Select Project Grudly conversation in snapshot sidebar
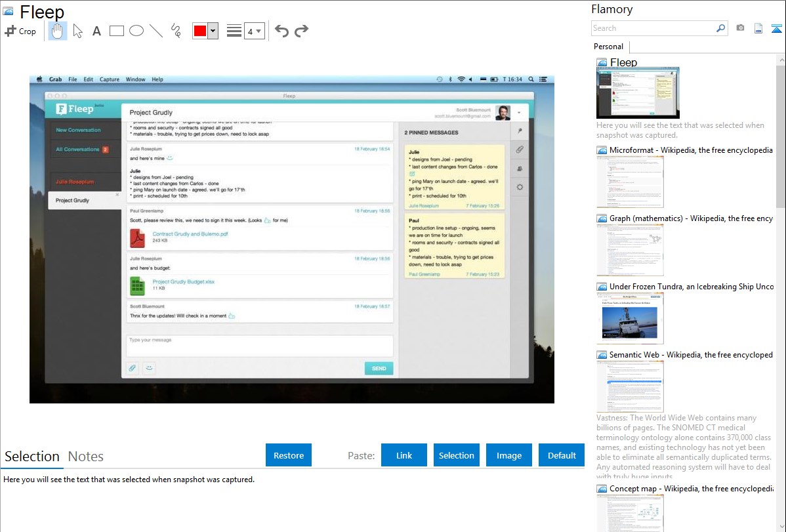 coord(84,200)
